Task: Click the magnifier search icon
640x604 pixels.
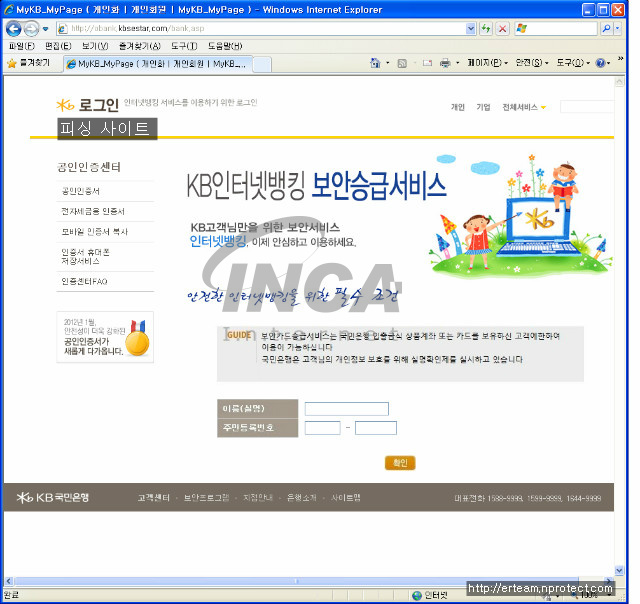Action: 606,28
